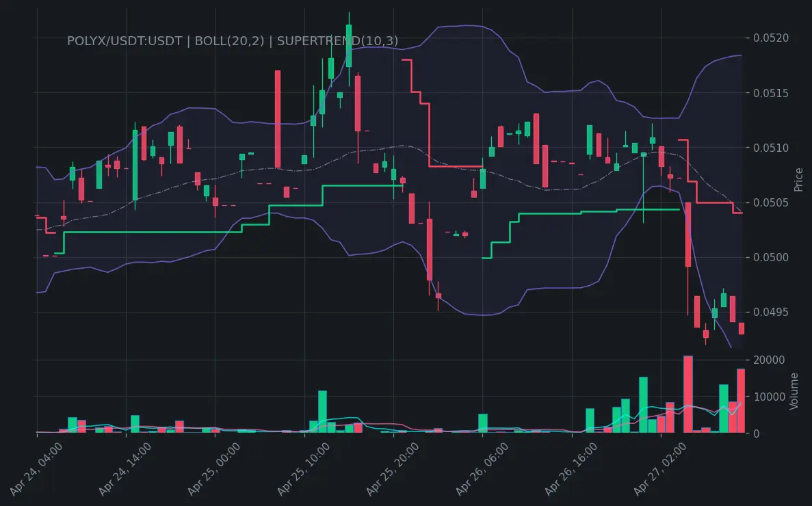Select the Apr 27, 02:00 time label
Screen dimensions: 812x506
tap(660, 469)
